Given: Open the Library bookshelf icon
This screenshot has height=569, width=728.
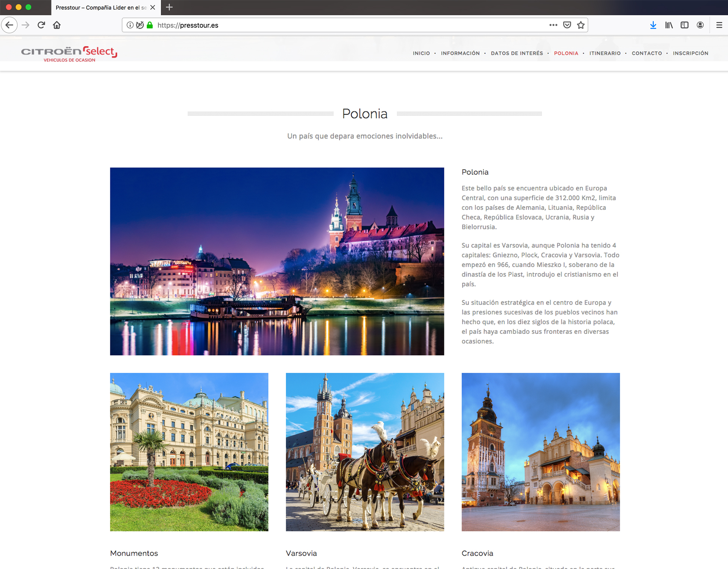Looking at the screenshot, I should tap(669, 25).
